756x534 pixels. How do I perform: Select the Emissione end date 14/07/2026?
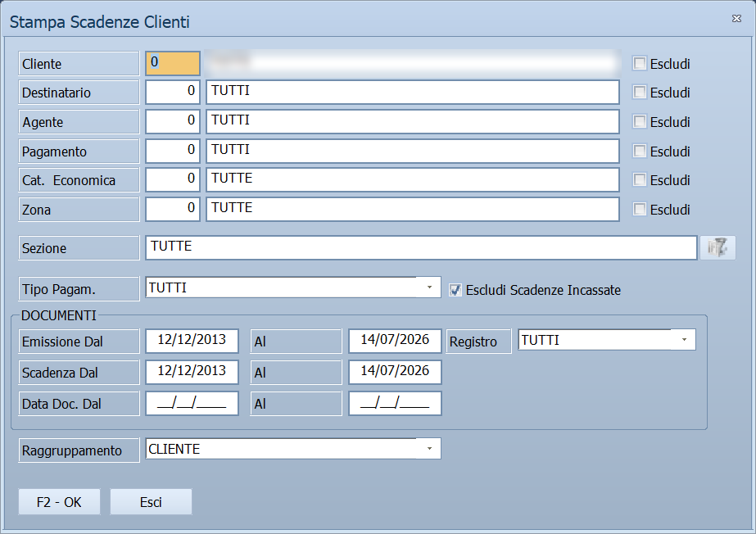395,342
